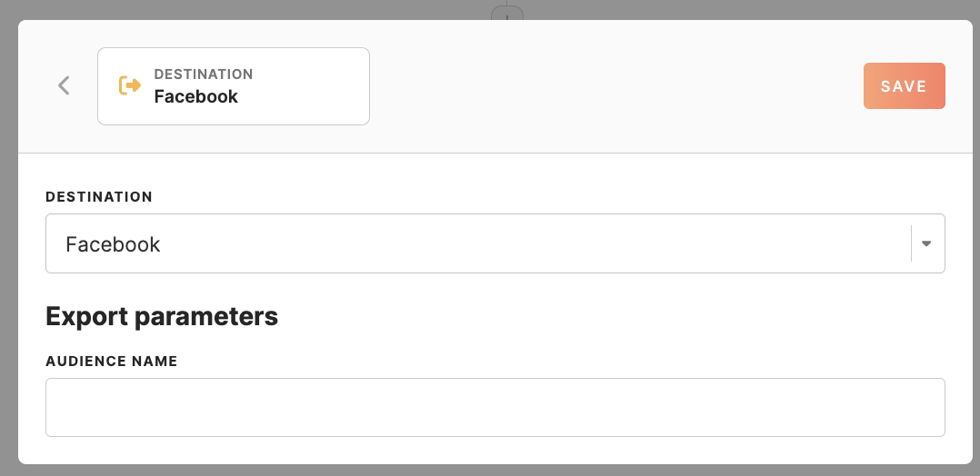Click the dimmed area below the modal
Viewport: 980px width, 476px height.
pos(491,471)
